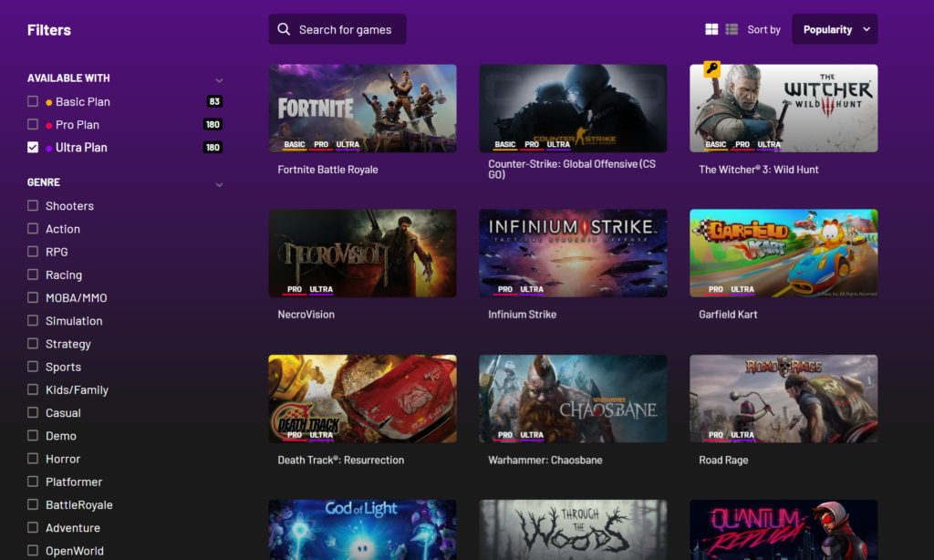This screenshot has height=560, width=934.
Task: Enable the Basic Plan checkbox
Action: coord(33,101)
